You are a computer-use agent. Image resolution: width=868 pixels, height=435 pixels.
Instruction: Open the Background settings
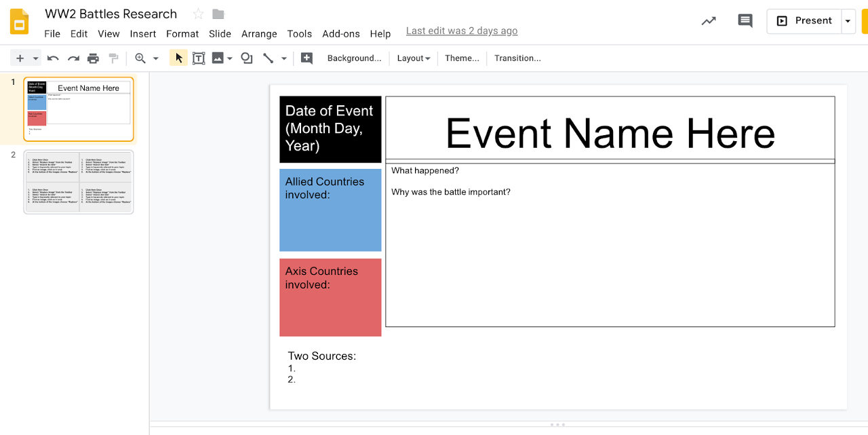(354, 58)
